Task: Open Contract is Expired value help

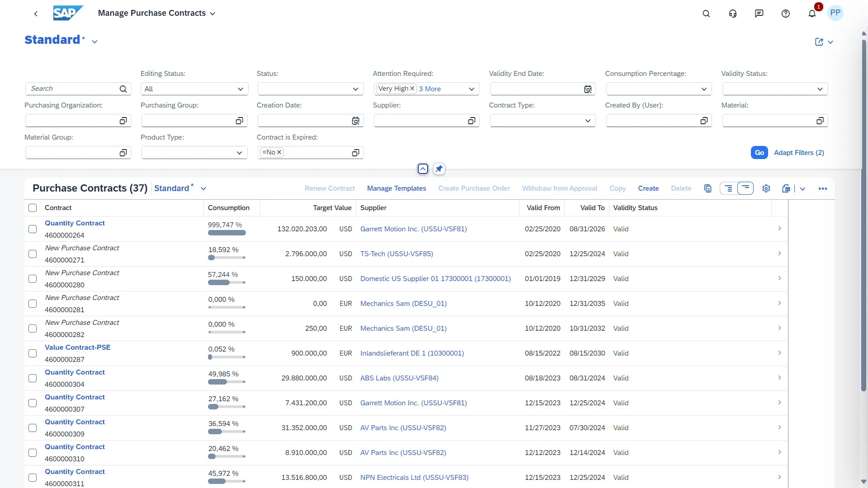Action: [356, 153]
